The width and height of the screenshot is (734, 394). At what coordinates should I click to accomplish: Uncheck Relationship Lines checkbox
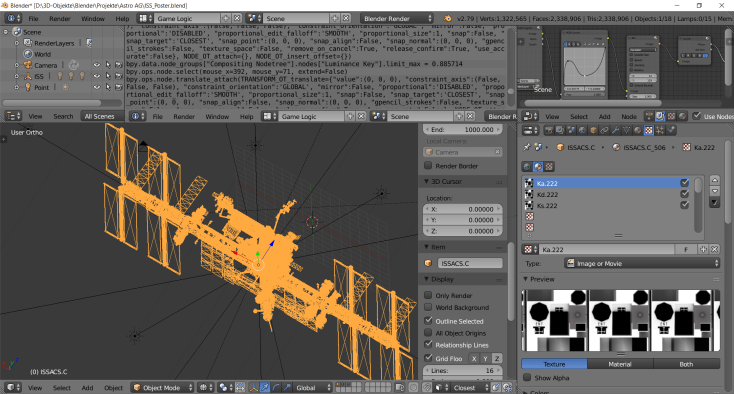428,344
